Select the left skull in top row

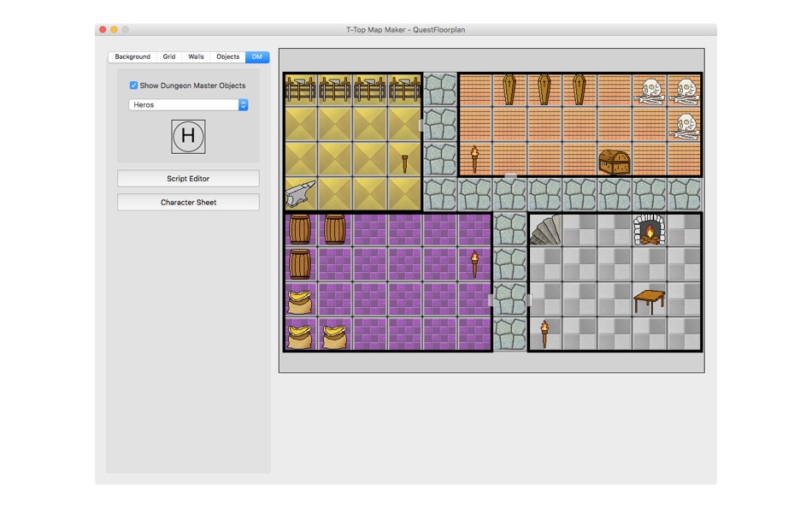650,92
